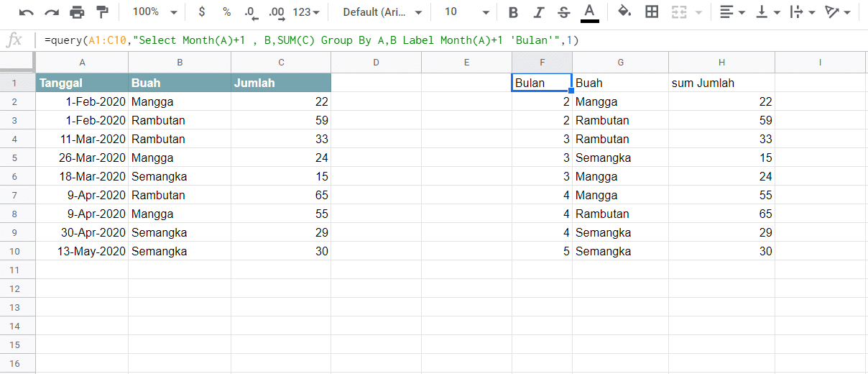This screenshot has width=868, height=374.
Task: Select column C header
Action: [281, 63]
